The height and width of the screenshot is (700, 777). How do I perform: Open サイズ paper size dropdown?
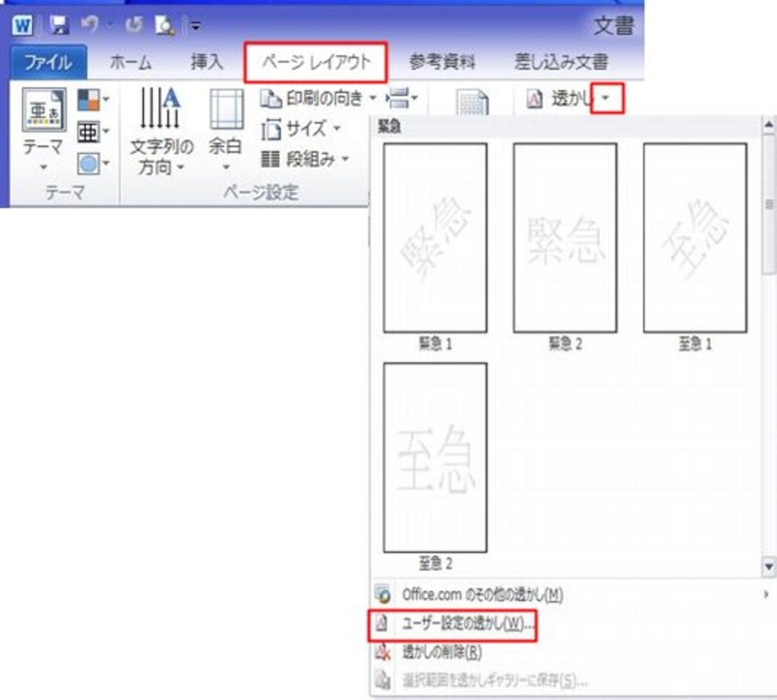[x=301, y=129]
